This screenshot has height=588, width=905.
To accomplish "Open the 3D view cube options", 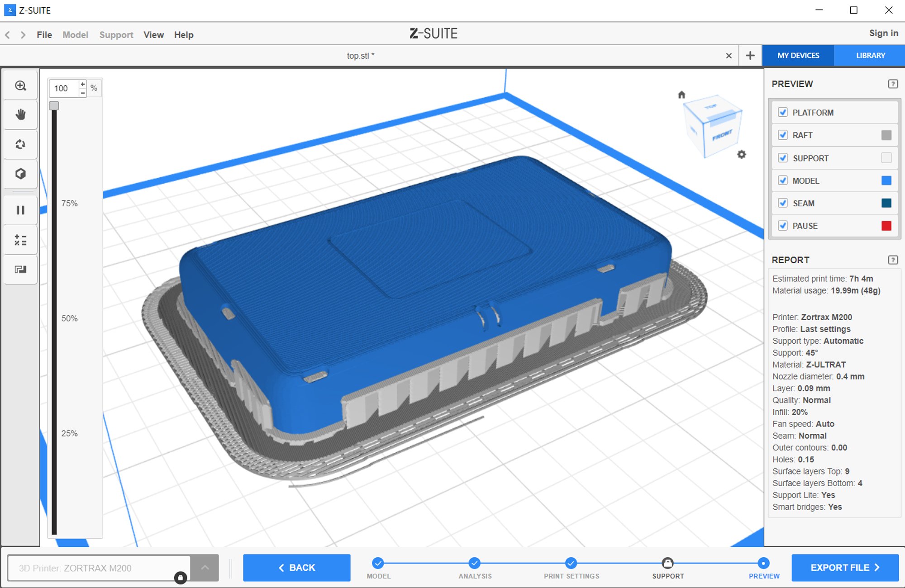I will coord(20,174).
